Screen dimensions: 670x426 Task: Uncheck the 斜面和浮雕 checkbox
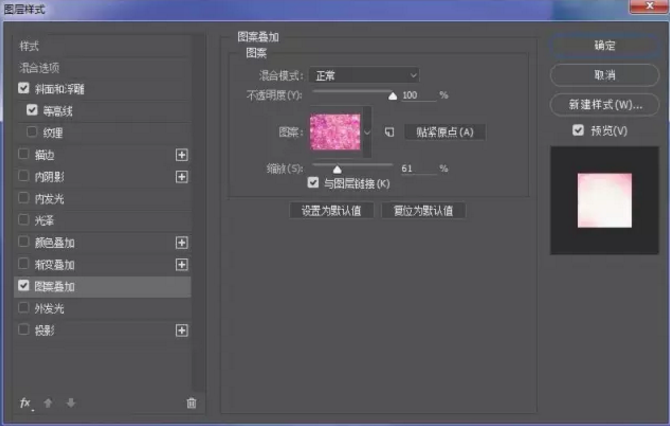pos(24,88)
